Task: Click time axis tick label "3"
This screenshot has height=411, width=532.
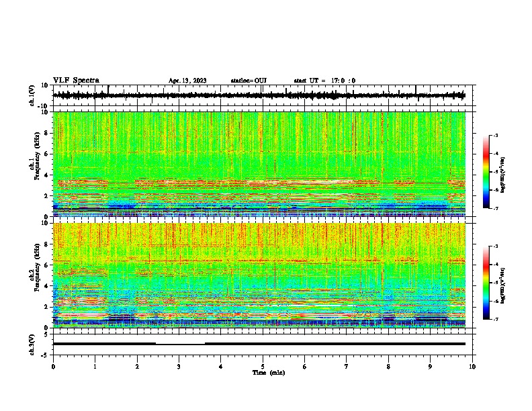Action: 179,367
